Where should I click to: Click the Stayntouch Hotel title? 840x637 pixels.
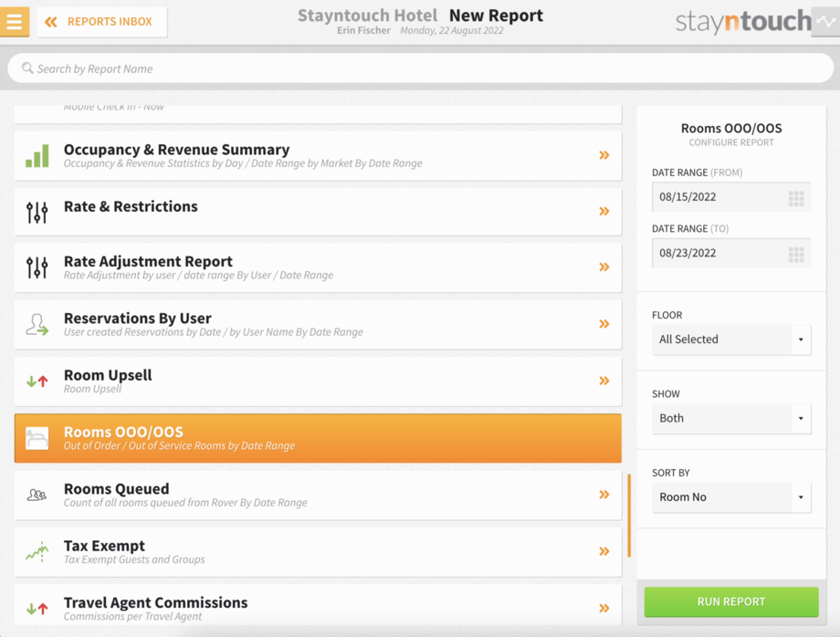[x=367, y=16]
